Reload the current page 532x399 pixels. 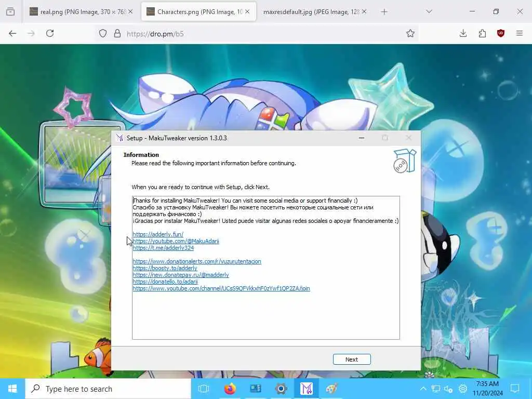50,33
